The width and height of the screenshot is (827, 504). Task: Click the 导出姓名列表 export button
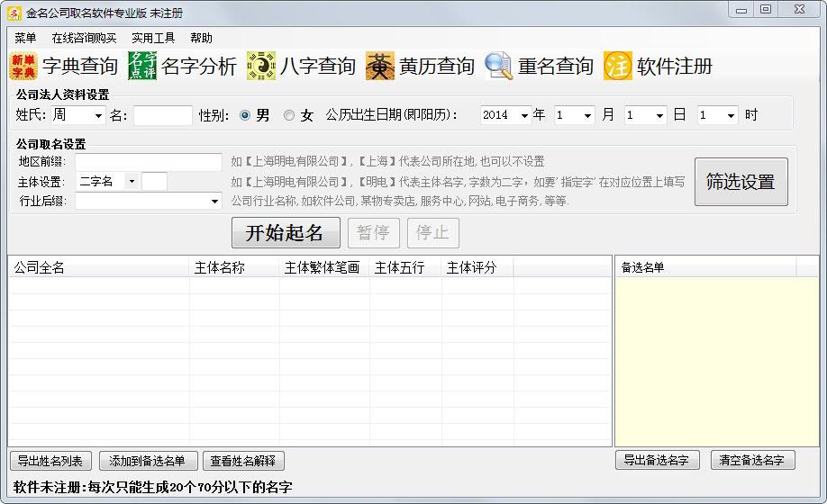[50, 461]
